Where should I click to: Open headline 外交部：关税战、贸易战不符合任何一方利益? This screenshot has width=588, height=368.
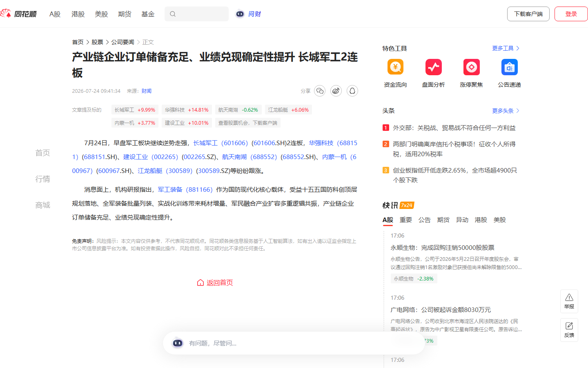tap(454, 128)
